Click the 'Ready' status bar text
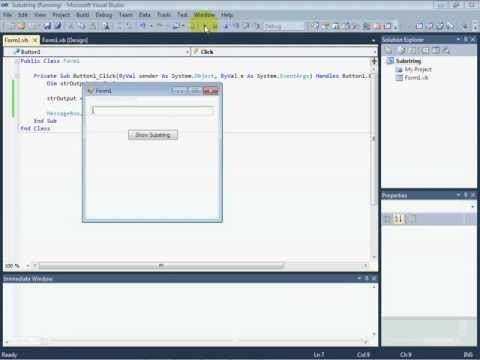Viewport: 480px width, 360px height. (9, 355)
